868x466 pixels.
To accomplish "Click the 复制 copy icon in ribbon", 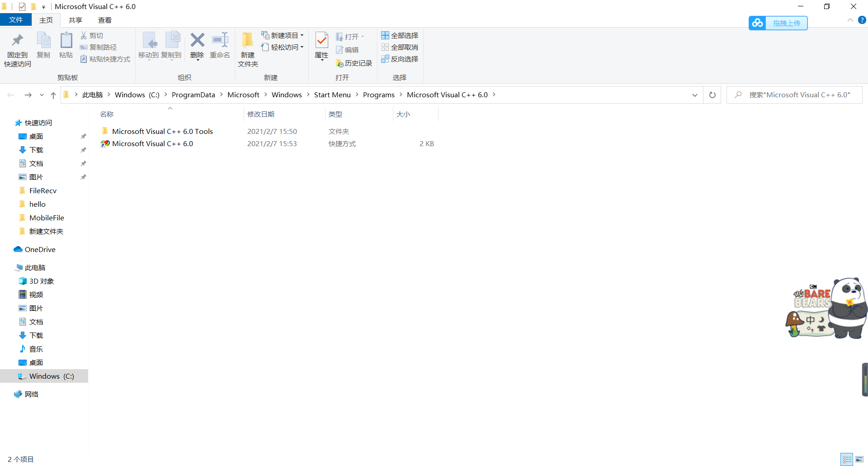I will click(43, 40).
